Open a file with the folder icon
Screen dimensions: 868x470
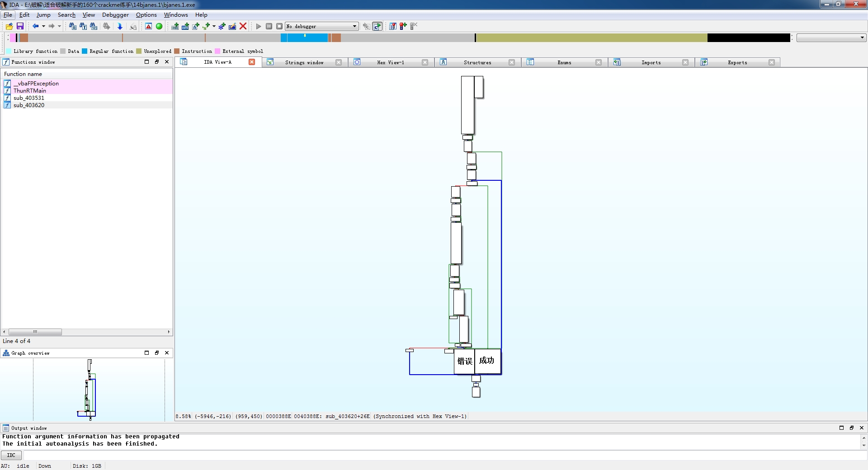(x=9, y=26)
